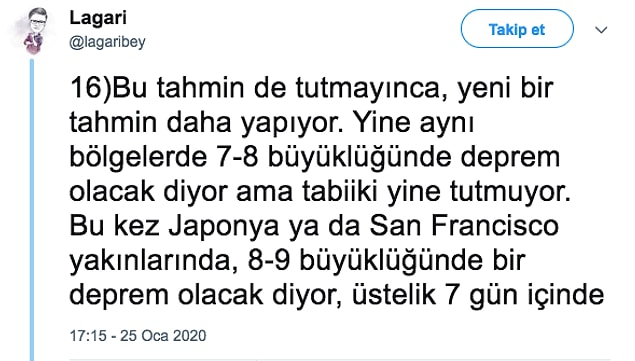
Task: Open the display name "Lagari"
Action: coord(98,18)
